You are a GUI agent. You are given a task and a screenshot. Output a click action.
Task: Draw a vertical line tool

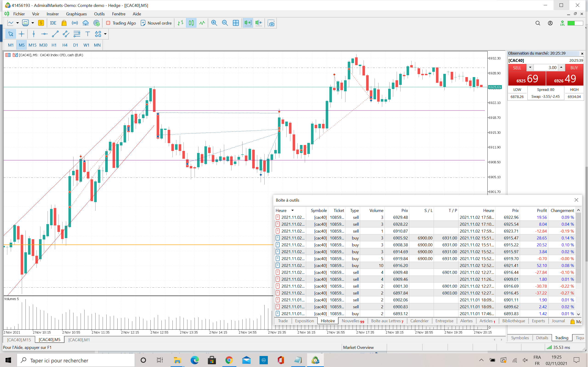click(x=34, y=34)
